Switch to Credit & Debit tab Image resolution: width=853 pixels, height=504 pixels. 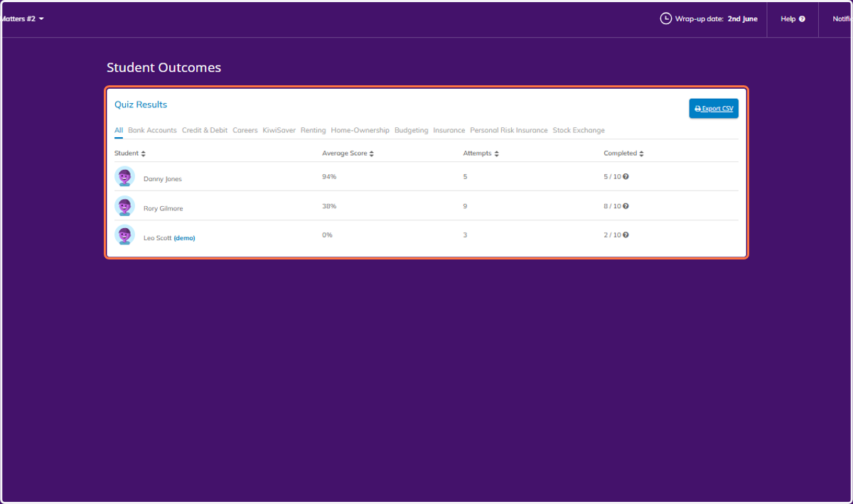[205, 131]
